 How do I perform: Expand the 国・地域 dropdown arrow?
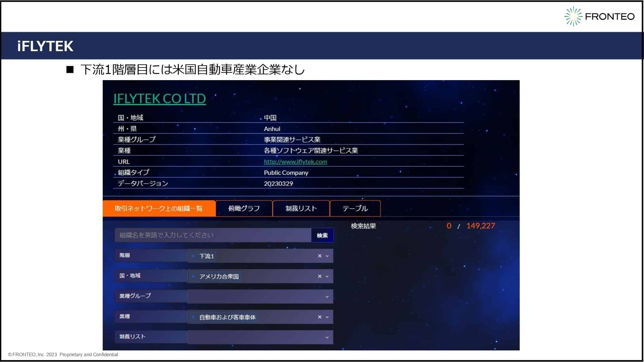point(327,277)
